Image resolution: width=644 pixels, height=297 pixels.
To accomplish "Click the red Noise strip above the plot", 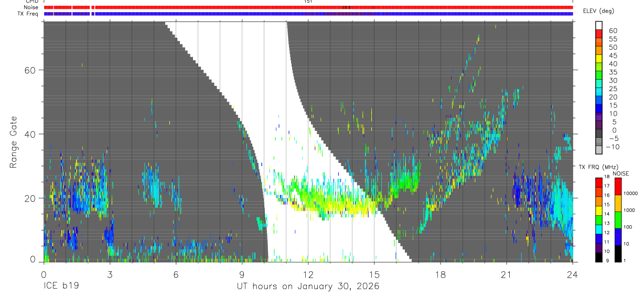I will point(308,7).
